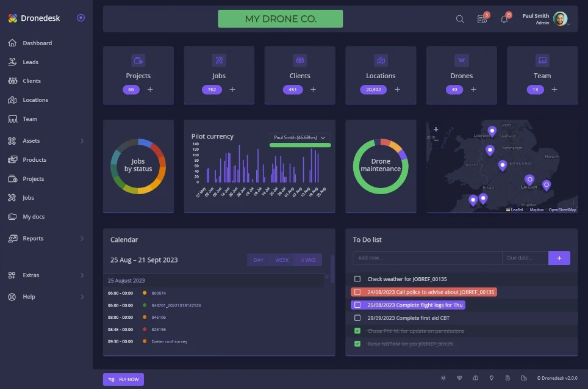Image resolution: width=588 pixels, height=389 pixels.
Task: Open calendar entry '844701_20221018142526'
Action: pos(176,305)
